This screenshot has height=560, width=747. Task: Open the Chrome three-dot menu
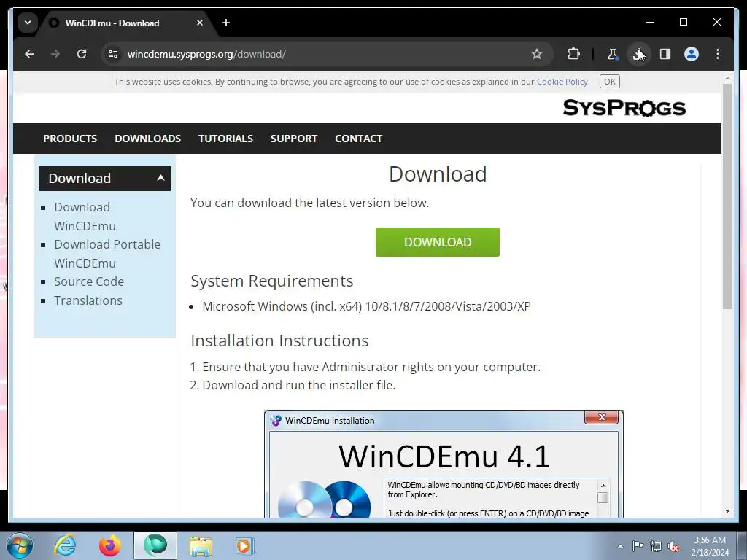(x=718, y=54)
